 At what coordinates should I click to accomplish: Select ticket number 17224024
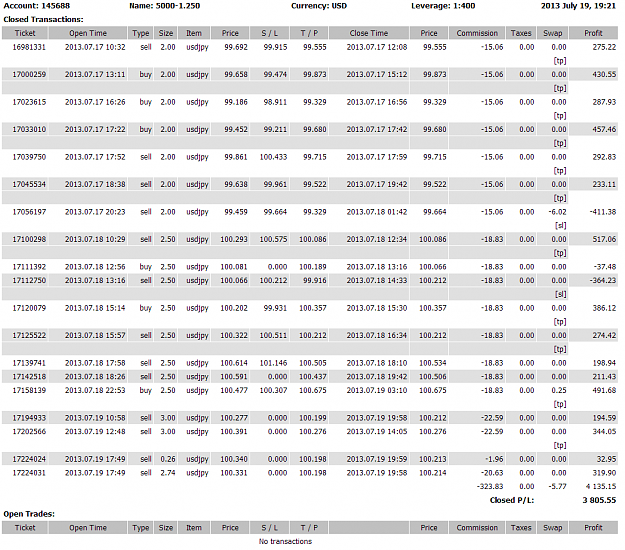click(29, 459)
